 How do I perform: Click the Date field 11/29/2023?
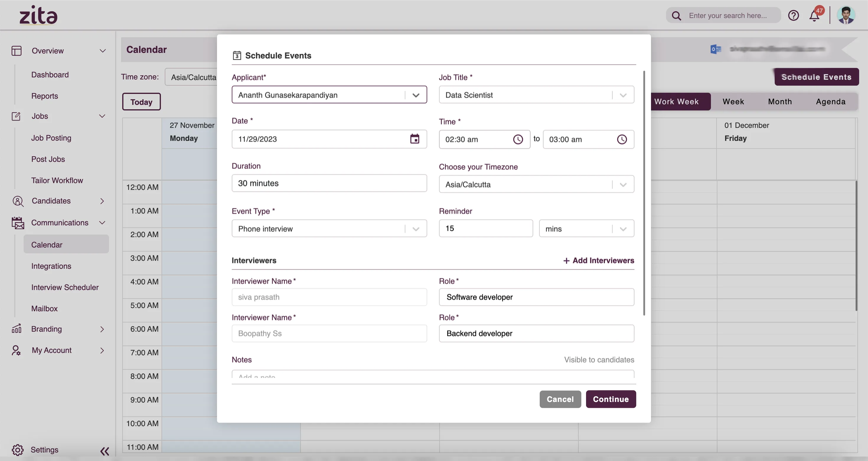click(x=329, y=139)
